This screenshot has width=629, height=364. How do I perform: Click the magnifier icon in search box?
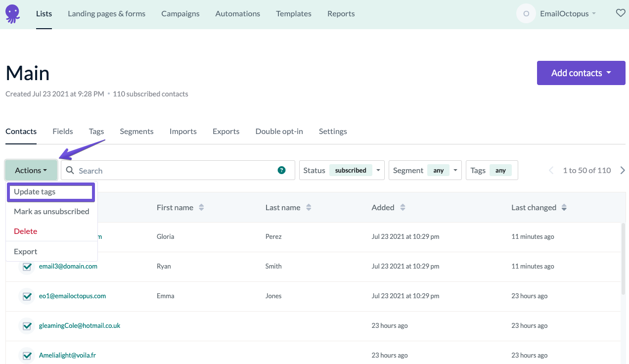click(70, 170)
